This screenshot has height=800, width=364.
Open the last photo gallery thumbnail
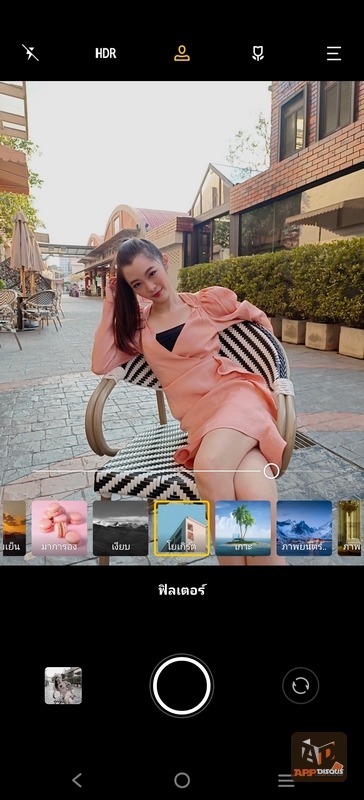(x=63, y=686)
